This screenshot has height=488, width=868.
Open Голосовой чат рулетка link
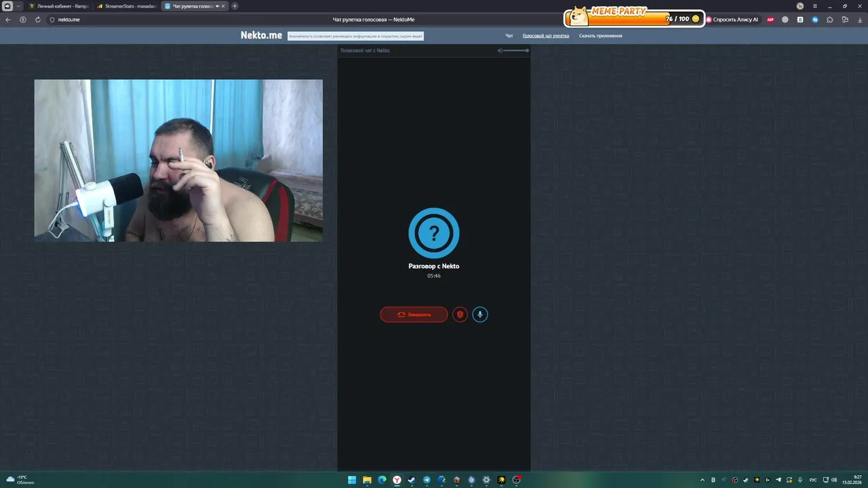[546, 36]
